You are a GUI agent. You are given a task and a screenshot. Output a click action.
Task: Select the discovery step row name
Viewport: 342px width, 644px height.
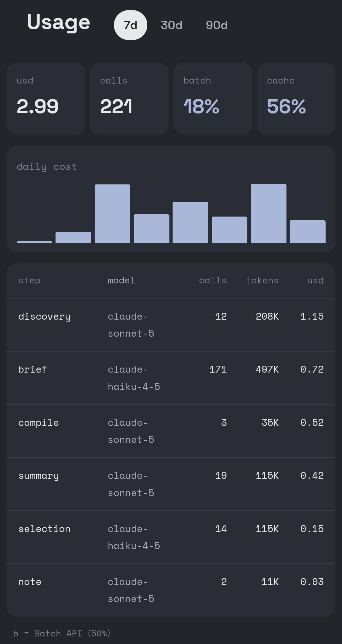(44, 316)
